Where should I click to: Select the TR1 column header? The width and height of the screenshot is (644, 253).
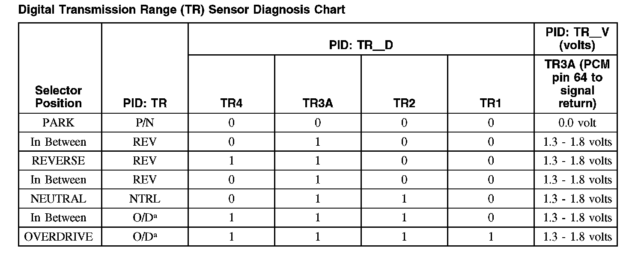(x=490, y=103)
